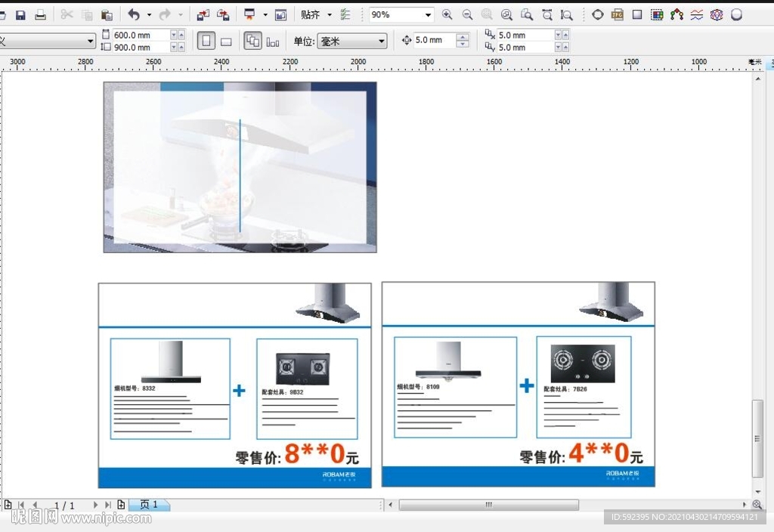This screenshot has height=532, width=774.
Task: Toggle the all-pages layout button
Action: 252,41
